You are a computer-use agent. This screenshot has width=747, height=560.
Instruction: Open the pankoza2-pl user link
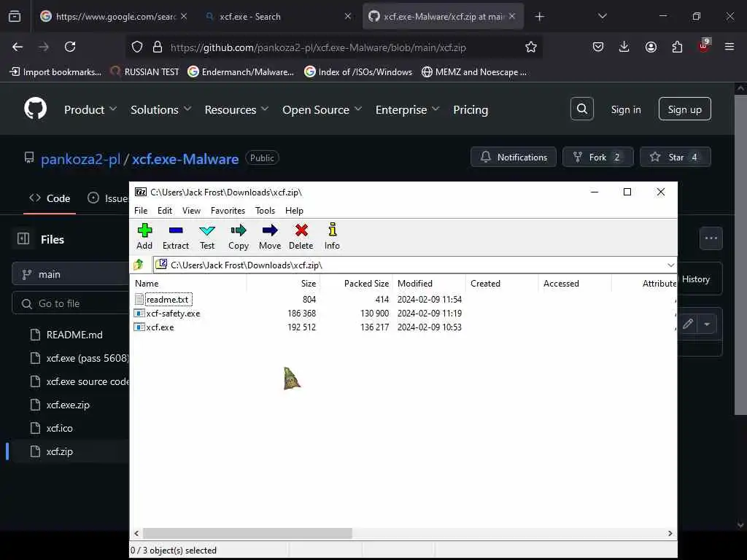pos(80,158)
